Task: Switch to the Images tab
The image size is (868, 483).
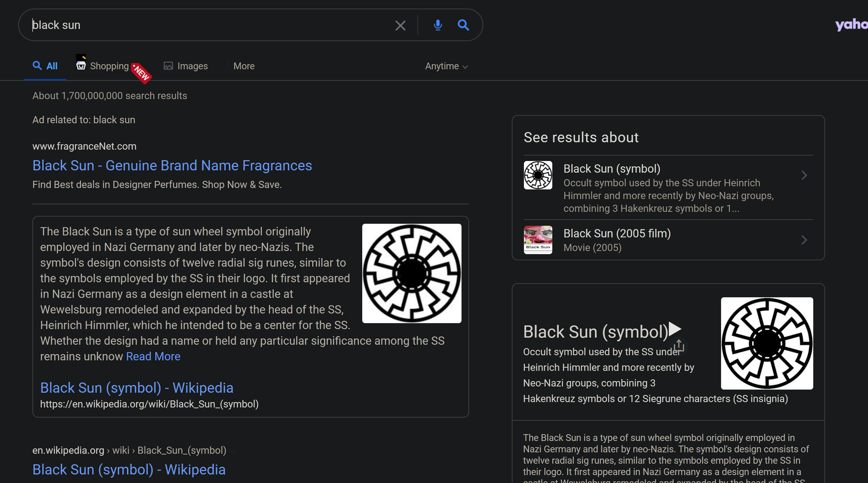Action: 186,66
